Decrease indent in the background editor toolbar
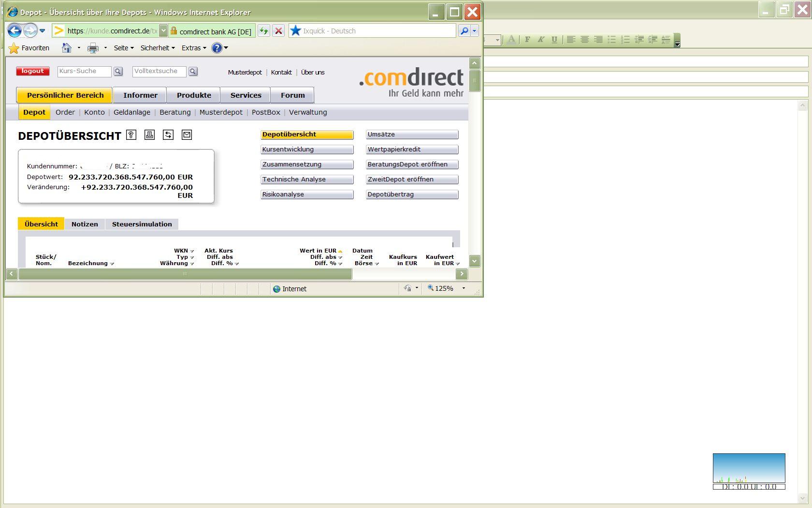 pos(639,40)
